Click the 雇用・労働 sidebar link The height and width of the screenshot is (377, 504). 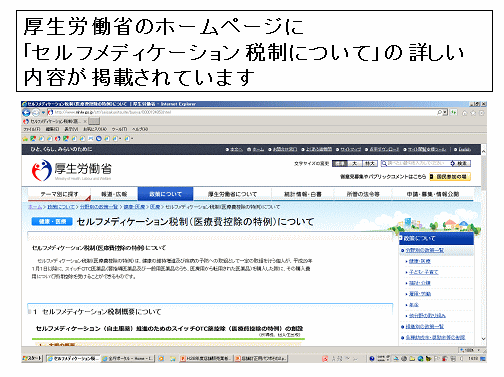pyautogui.click(x=420, y=294)
